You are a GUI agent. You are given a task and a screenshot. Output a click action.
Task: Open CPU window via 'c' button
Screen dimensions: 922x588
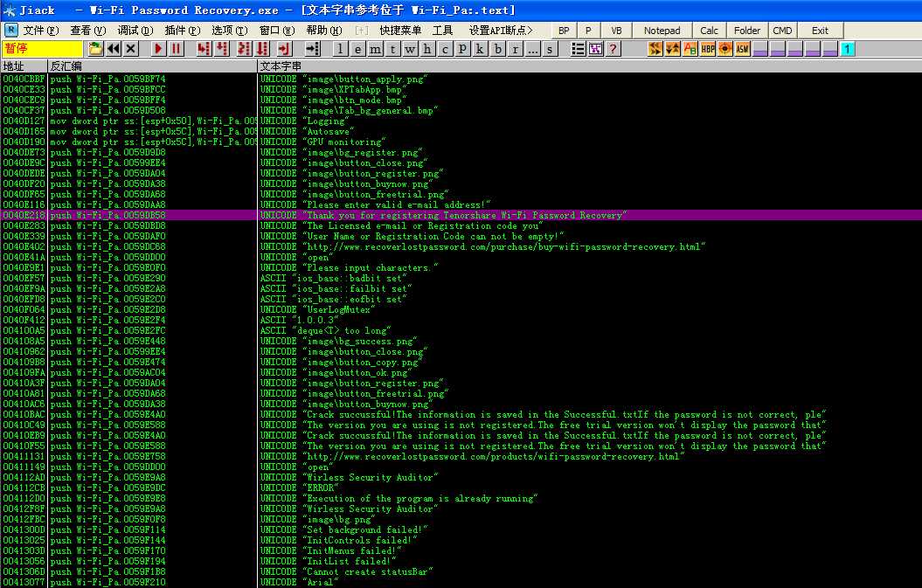pyautogui.click(x=445, y=49)
